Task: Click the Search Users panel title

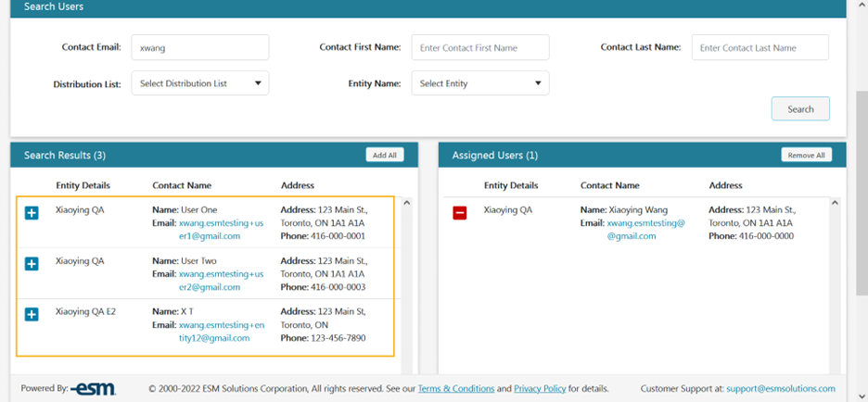Action: pos(54,6)
